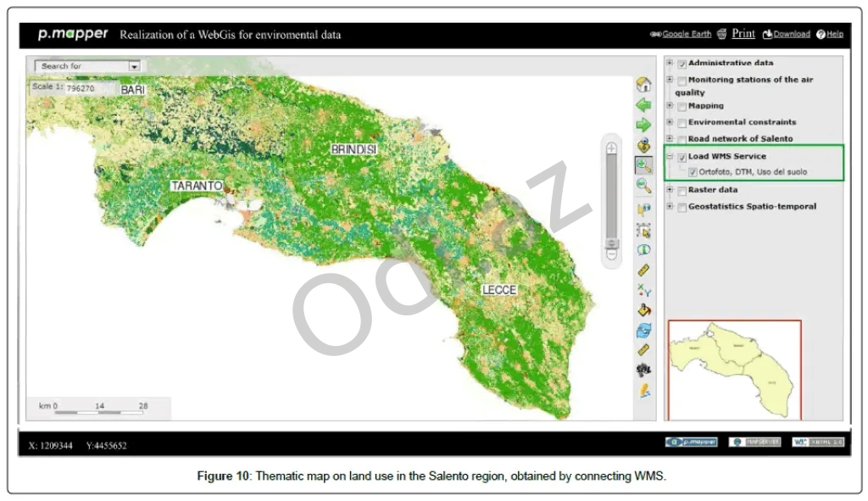Click the home full-extent map icon
Screen dimensions: 868x501
pos(643,85)
